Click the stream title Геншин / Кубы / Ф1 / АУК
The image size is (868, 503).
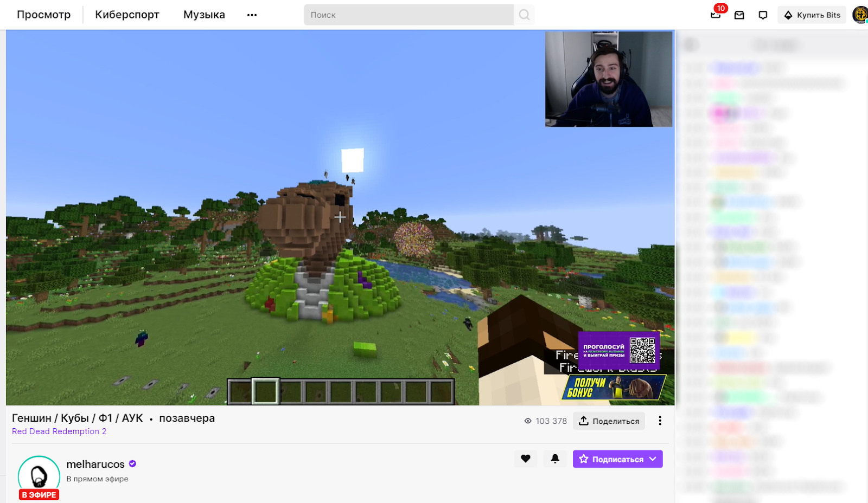pyautogui.click(x=78, y=418)
